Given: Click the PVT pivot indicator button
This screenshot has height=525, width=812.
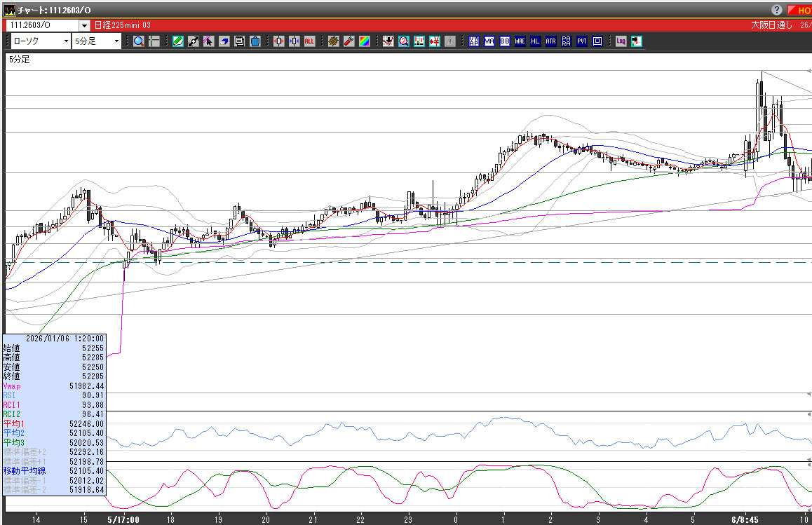Looking at the screenshot, I should (x=582, y=41).
